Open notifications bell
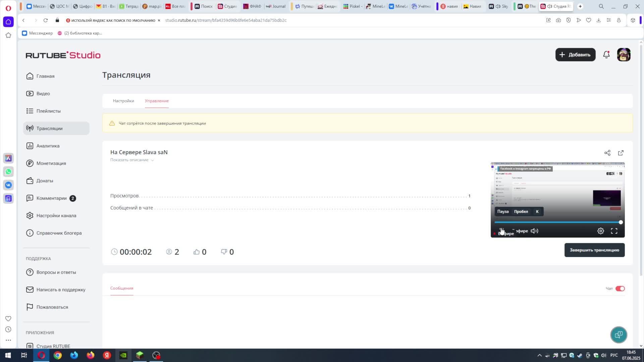The image size is (644, 362). (x=606, y=55)
